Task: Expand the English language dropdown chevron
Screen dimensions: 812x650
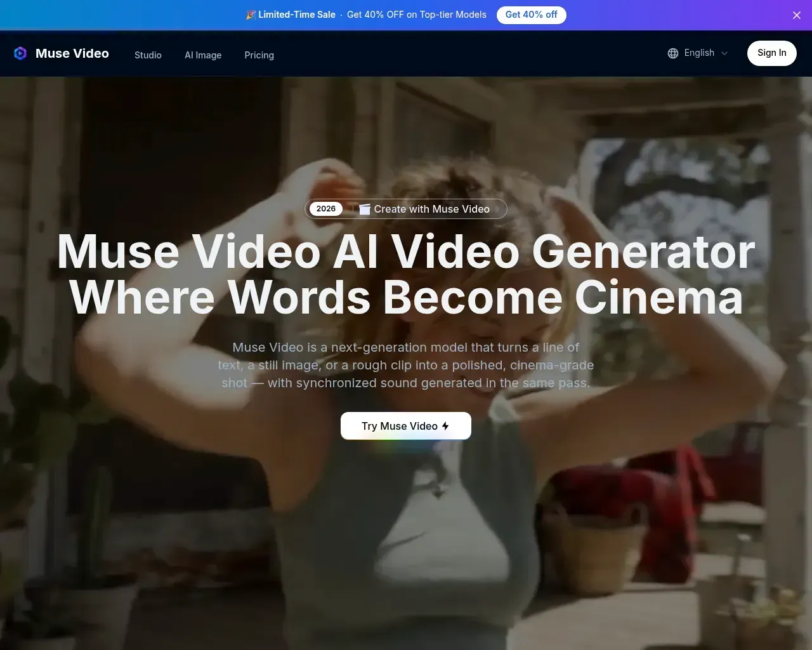Action: click(x=724, y=53)
